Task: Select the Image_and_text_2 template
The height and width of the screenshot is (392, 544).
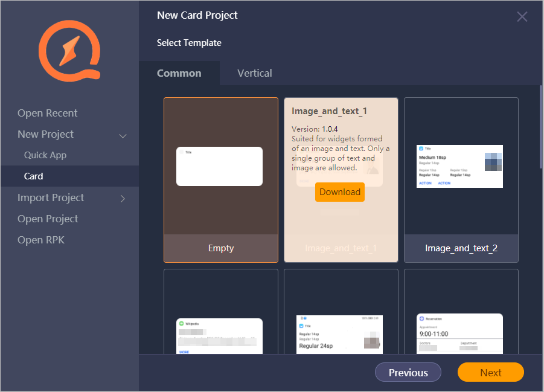Action: [x=461, y=180]
